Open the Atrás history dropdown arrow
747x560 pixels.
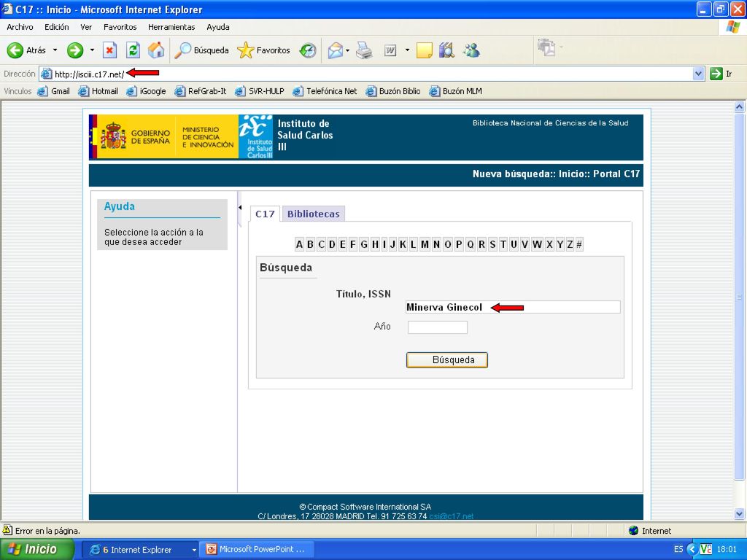click(55, 50)
